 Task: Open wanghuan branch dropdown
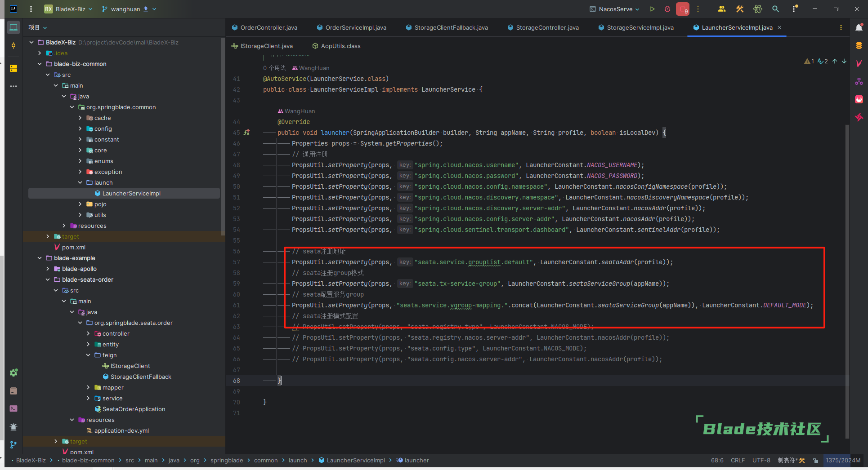tap(129, 9)
